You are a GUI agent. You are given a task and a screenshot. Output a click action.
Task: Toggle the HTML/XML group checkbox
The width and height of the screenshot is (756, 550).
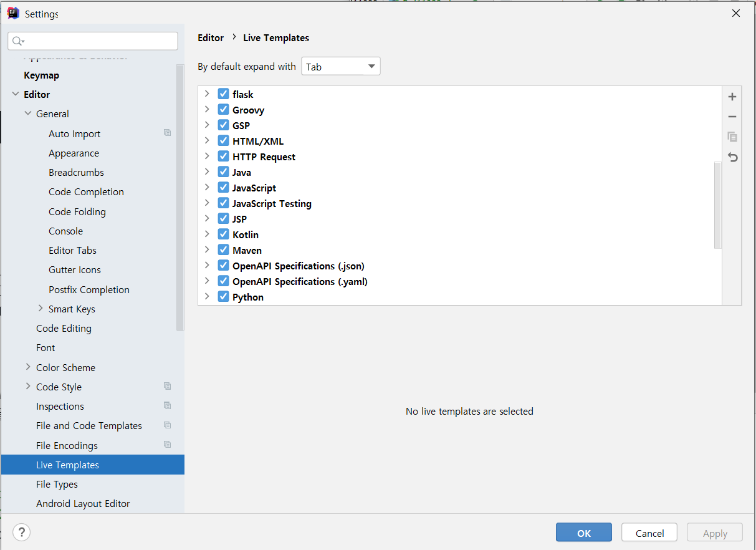coord(223,140)
